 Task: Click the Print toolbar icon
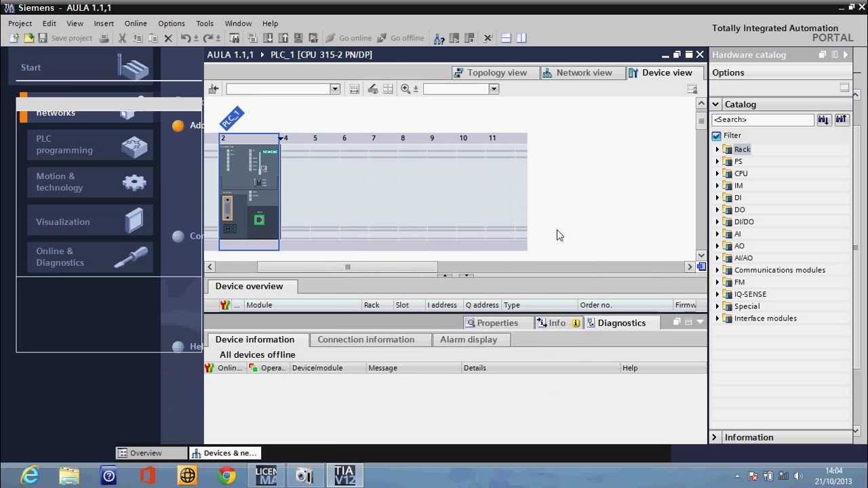point(104,38)
